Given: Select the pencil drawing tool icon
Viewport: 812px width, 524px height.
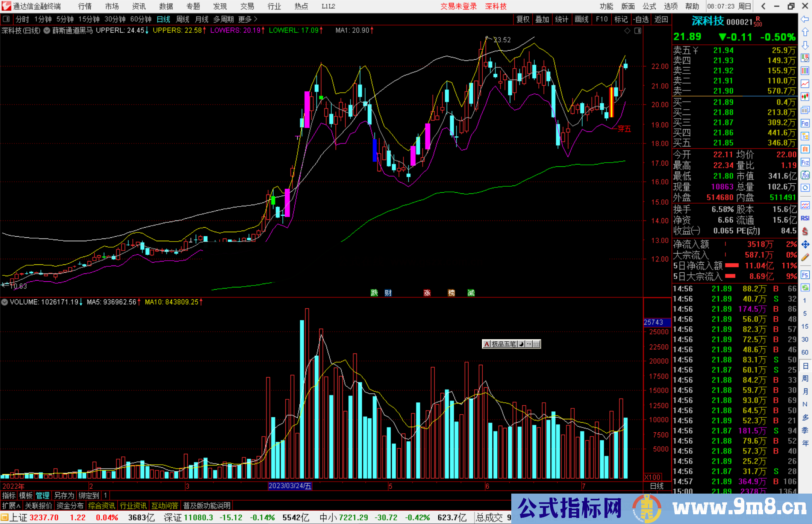Looking at the screenshot, I should pos(805,257).
